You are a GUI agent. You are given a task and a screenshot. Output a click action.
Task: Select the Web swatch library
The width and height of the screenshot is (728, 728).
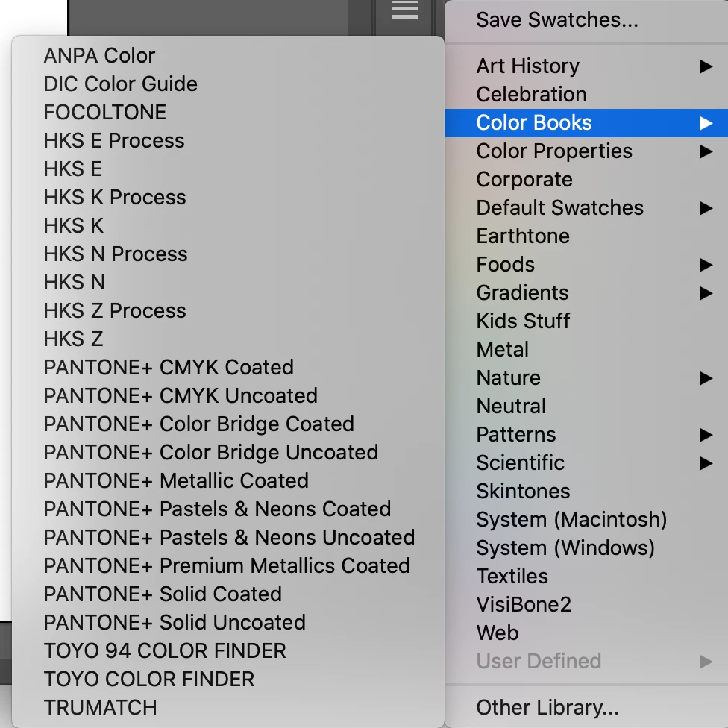[x=586, y=633]
